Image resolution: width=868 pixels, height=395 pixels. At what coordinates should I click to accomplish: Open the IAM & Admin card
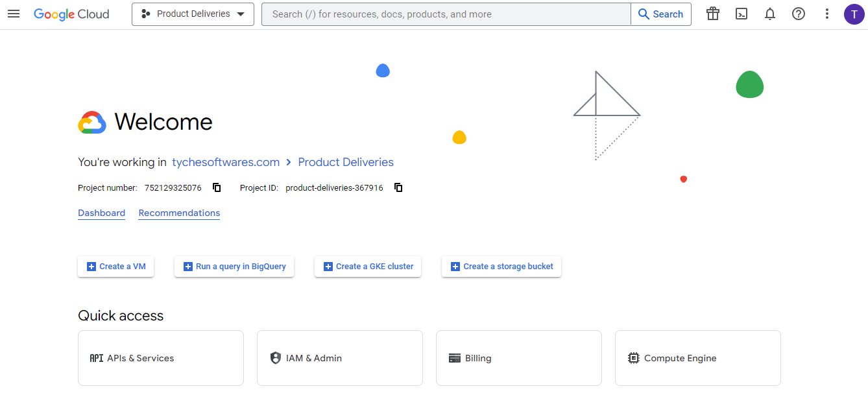[x=340, y=358]
